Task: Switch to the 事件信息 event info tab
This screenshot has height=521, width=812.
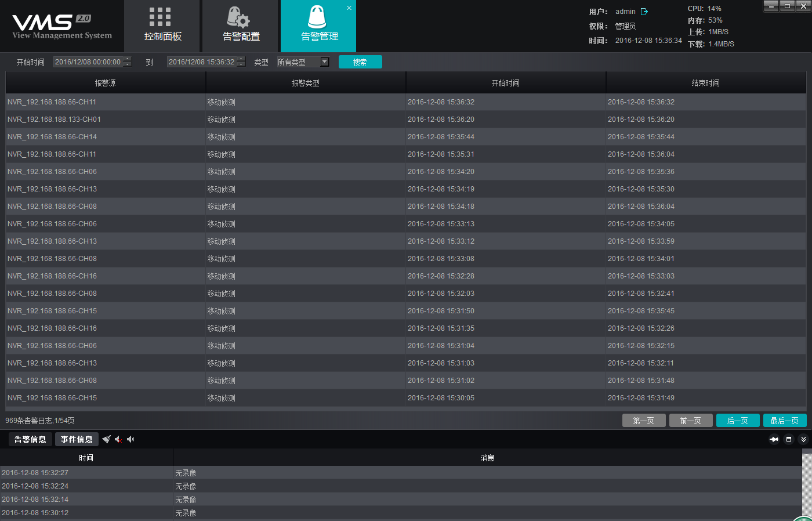Action: [77, 439]
